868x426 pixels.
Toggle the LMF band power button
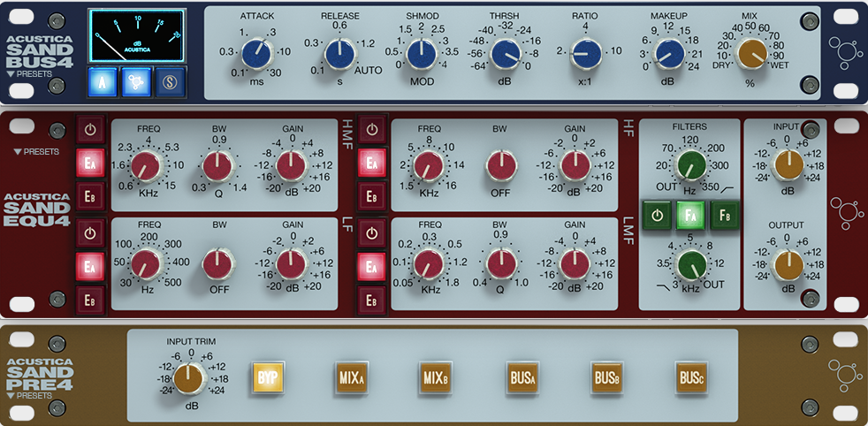pyautogui.click(x=372, y=233)
